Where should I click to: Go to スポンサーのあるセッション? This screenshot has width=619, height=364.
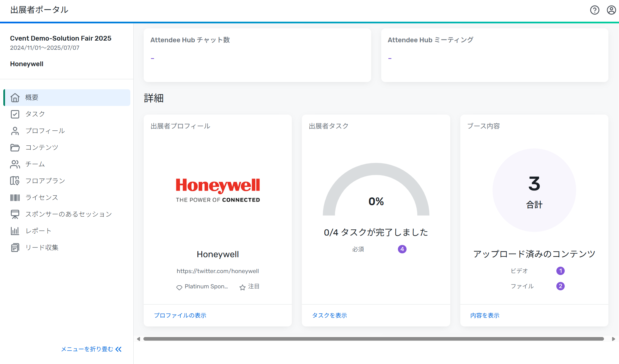(67, 214)
